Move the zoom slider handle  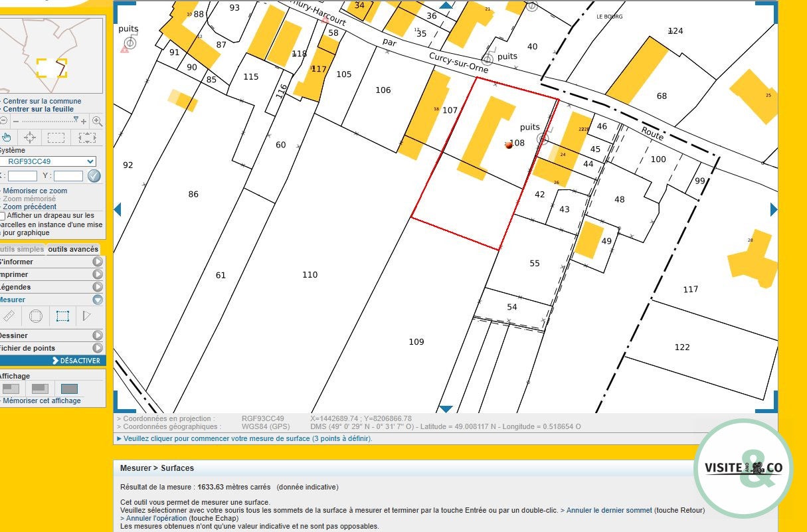point(76,120)
